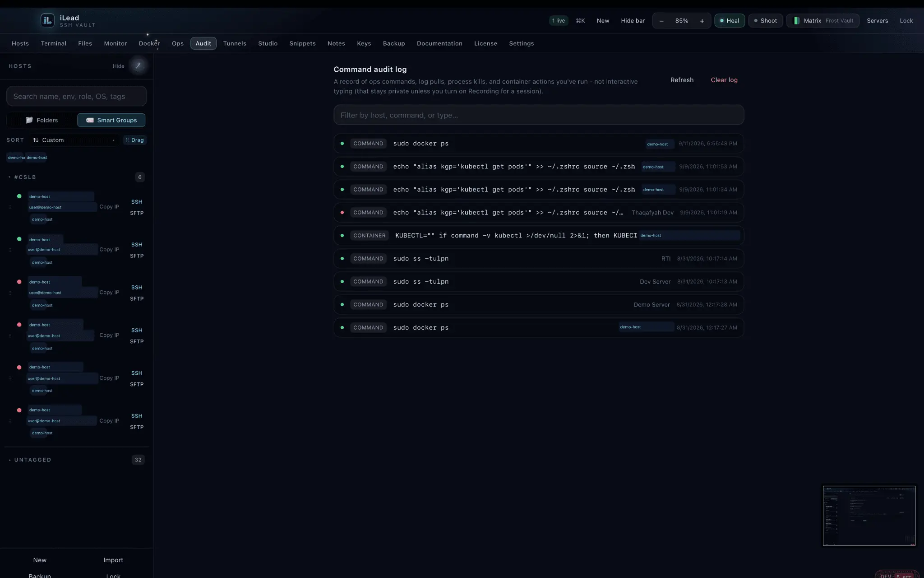Image resolution: width=924 pixels, height=578 pixels.
Task: Click Copy IP for the first host
Action: click(x=109, y=207)
